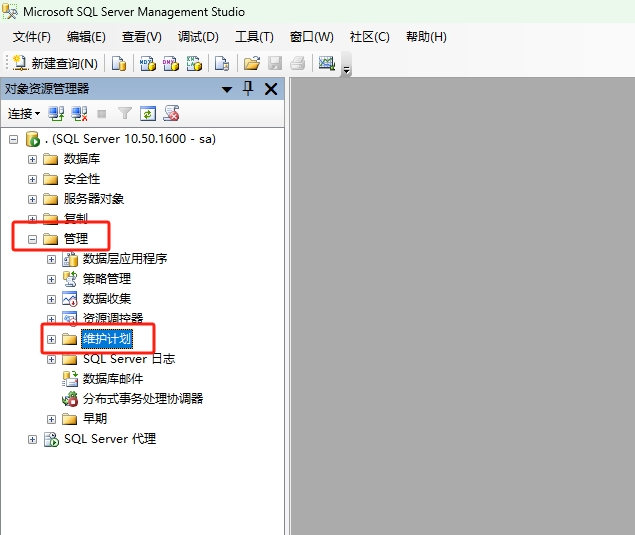Click the 新建查询(N) new query button
The width and height of the screenshot is (635, 535).
55,63
